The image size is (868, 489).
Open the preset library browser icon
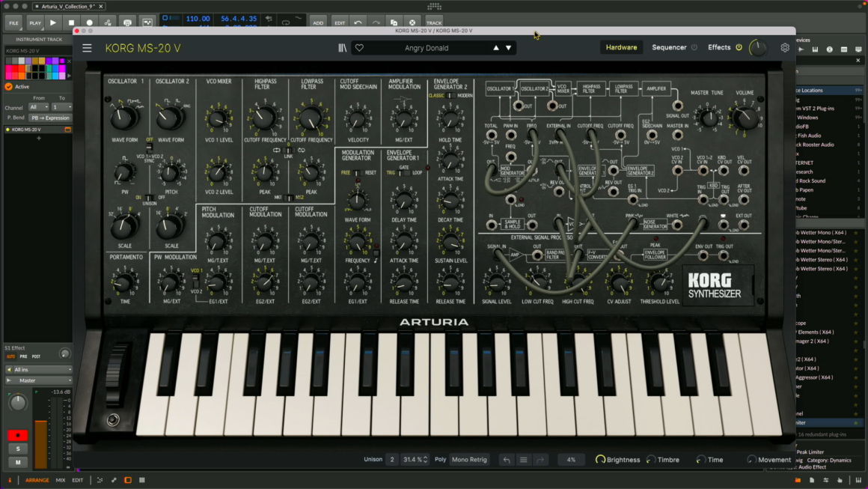click(x=343, y=48)
